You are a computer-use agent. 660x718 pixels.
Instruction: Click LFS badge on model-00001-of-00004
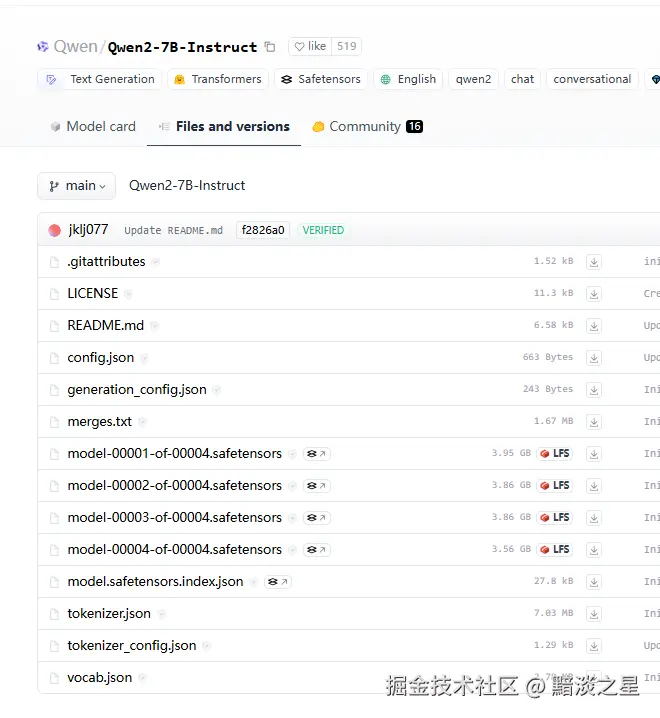555,454
